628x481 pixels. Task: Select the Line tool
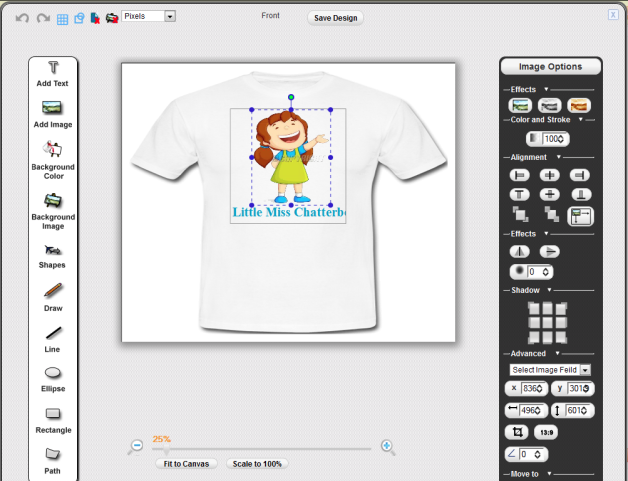53,340
